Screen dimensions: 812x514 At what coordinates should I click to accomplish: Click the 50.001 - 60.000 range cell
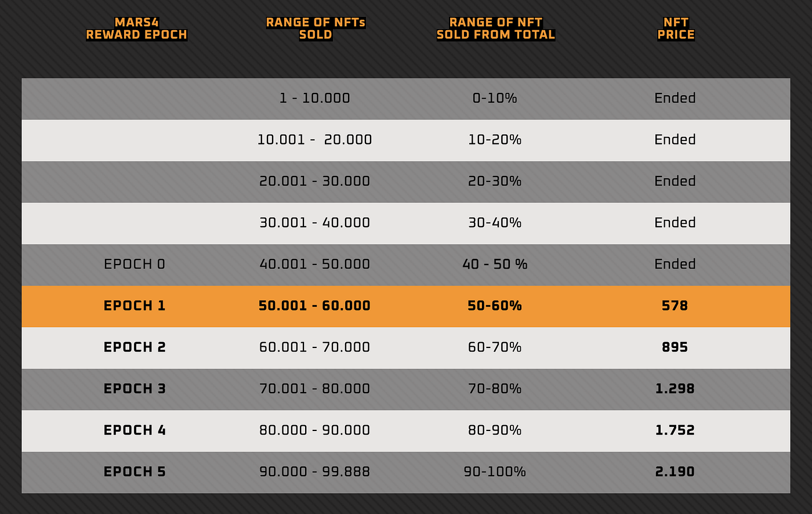314,306
